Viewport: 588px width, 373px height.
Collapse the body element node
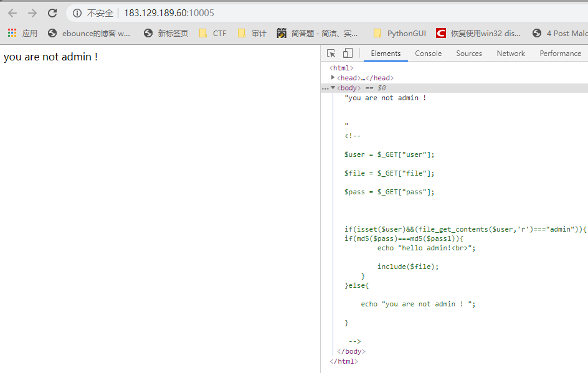(x=333, y=88)
